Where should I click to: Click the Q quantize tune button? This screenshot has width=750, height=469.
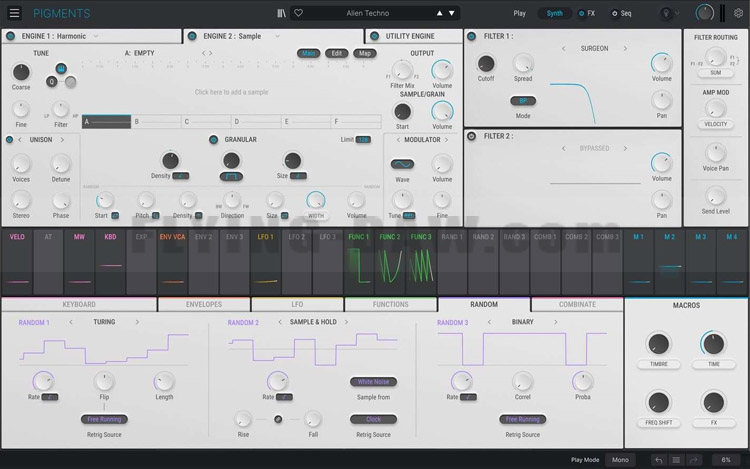pos(52,82)
